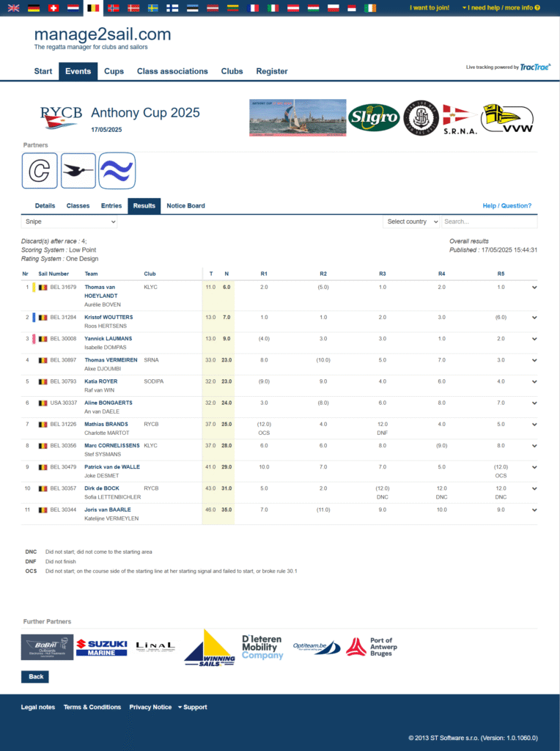Screen dimensions: 560x751
Task: Click the Swiss flag icon
Action: coord(54,8)
